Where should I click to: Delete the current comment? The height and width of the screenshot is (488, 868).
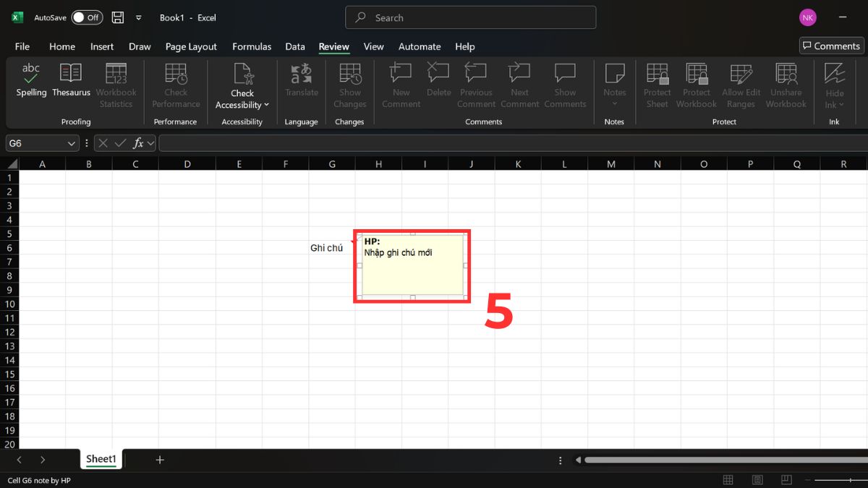[x=438, y=81]
